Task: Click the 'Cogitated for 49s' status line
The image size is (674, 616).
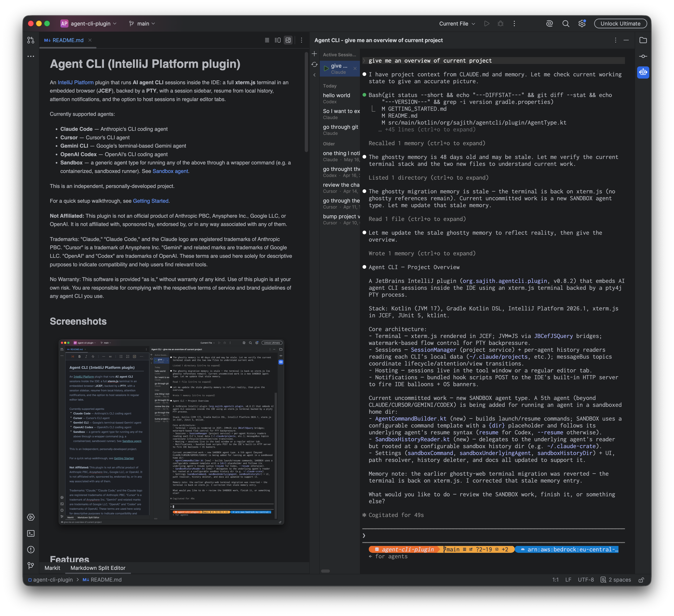Action: click(x=396, y=515)
